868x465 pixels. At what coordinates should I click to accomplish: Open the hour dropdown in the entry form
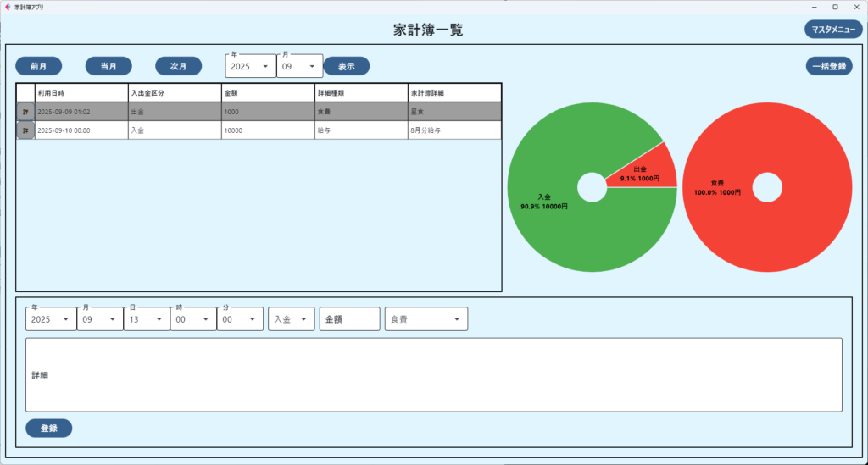click(192, 319)
